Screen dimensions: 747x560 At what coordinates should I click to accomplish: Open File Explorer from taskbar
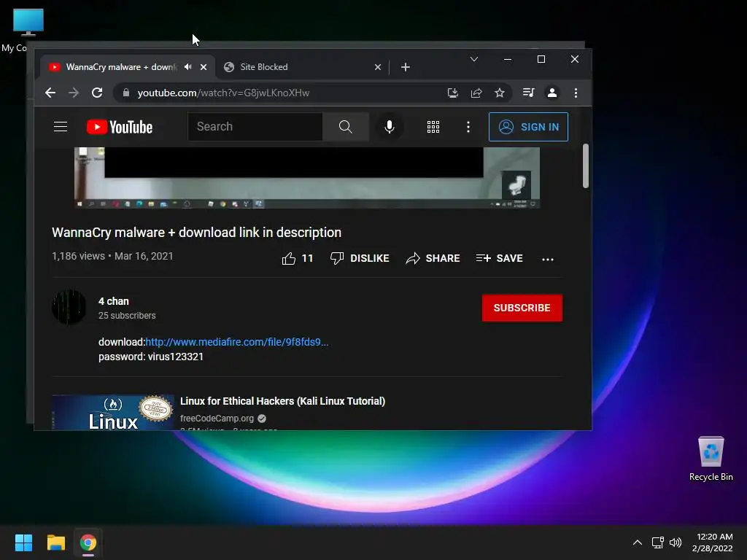pyautogui.click(x=55, y=542)
